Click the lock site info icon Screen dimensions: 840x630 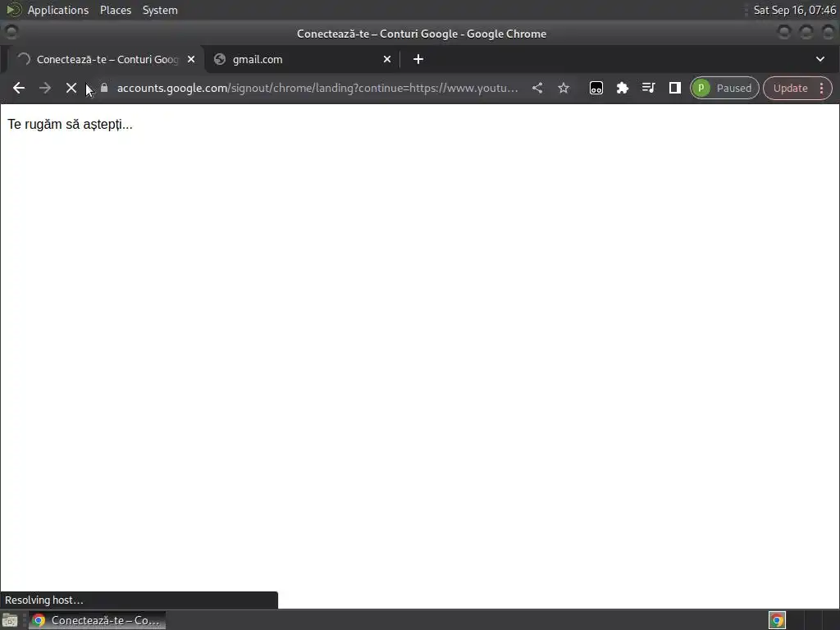104,88
